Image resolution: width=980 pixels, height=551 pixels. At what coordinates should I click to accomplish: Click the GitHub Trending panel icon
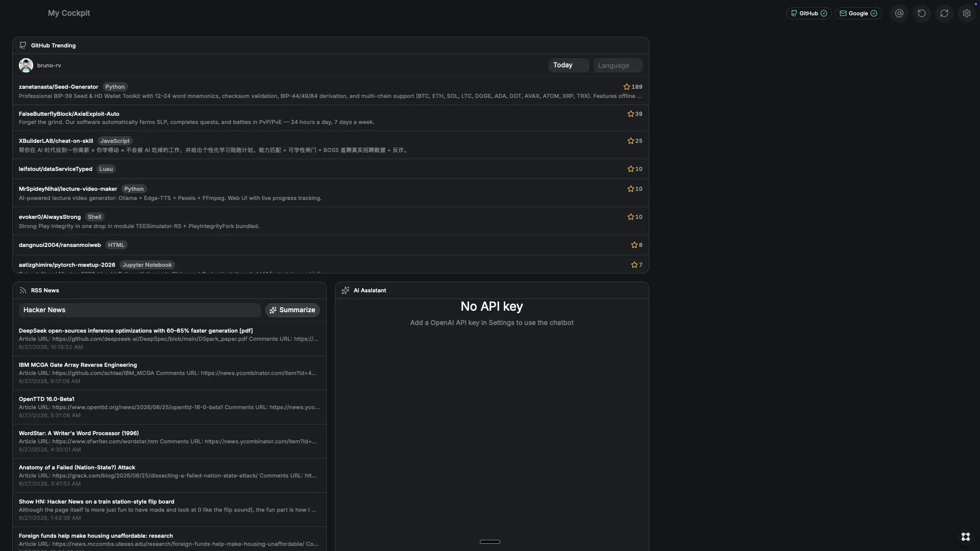23,45
